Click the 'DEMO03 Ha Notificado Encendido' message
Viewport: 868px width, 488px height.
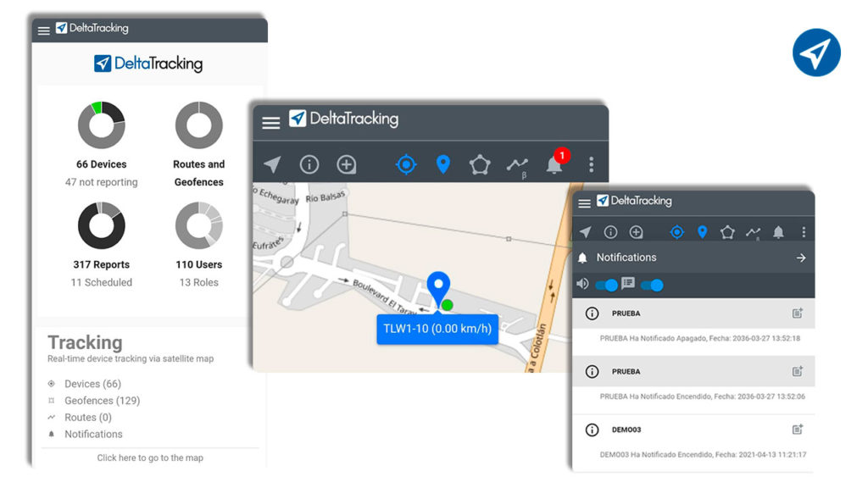[x=703, y=454]
